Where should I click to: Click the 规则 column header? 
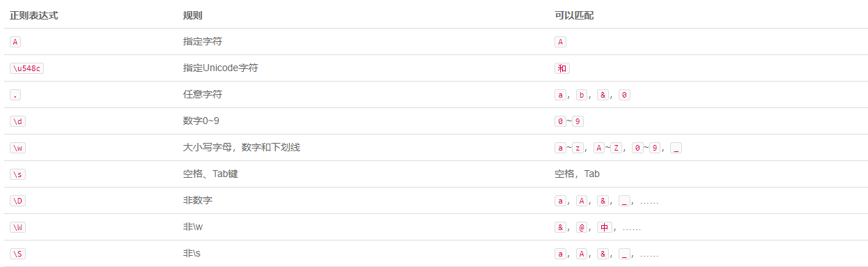pyautogui.click(x=193, y=15)
